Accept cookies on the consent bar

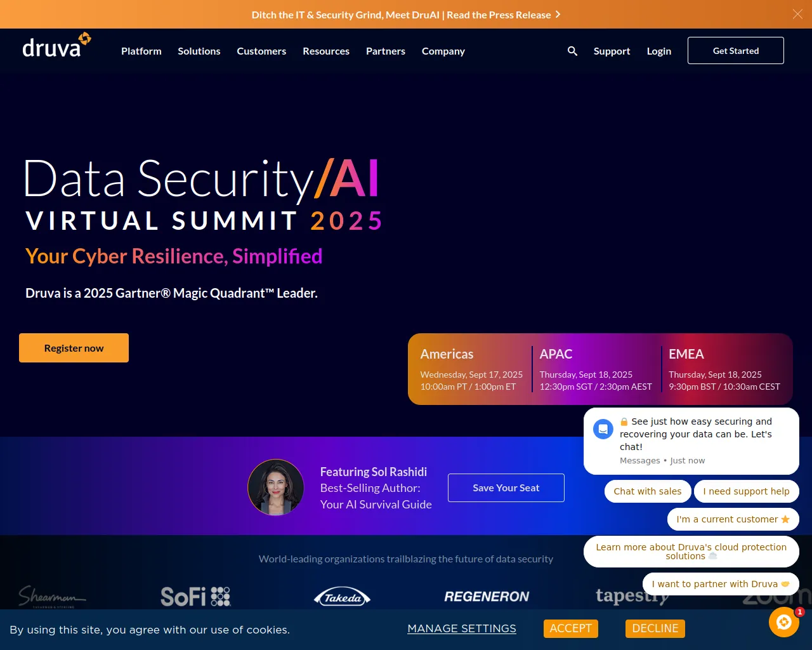[x=570, y=628]
